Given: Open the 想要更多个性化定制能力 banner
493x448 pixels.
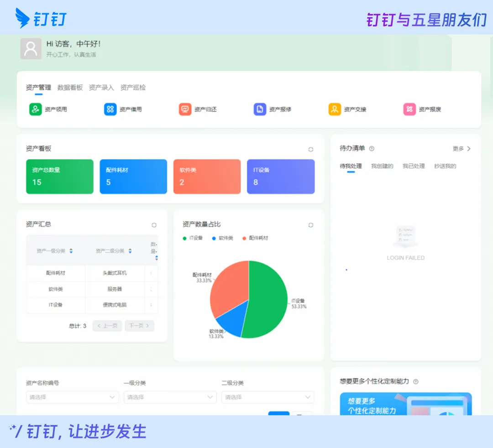Looking at the screenshot, I should click(x=406, y=404).
